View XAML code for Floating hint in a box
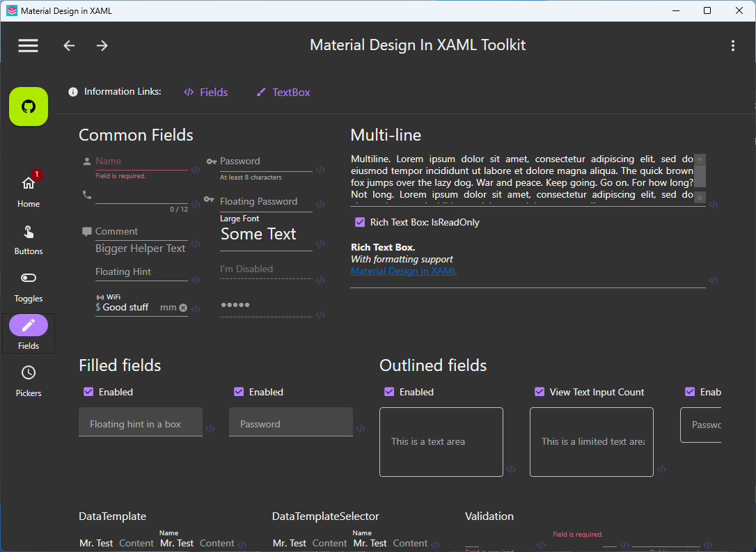Viewport: 756px width, 552px height. (210, 428)
